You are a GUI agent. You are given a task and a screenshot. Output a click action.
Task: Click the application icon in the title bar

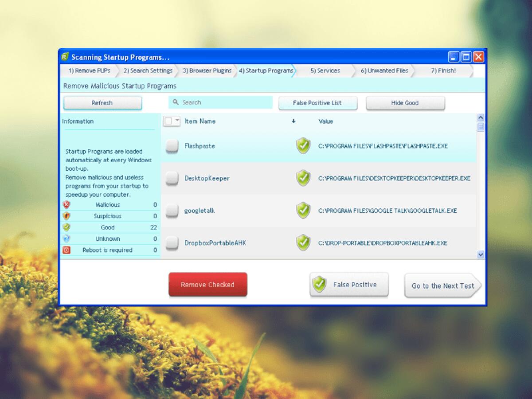pos(66,57)
